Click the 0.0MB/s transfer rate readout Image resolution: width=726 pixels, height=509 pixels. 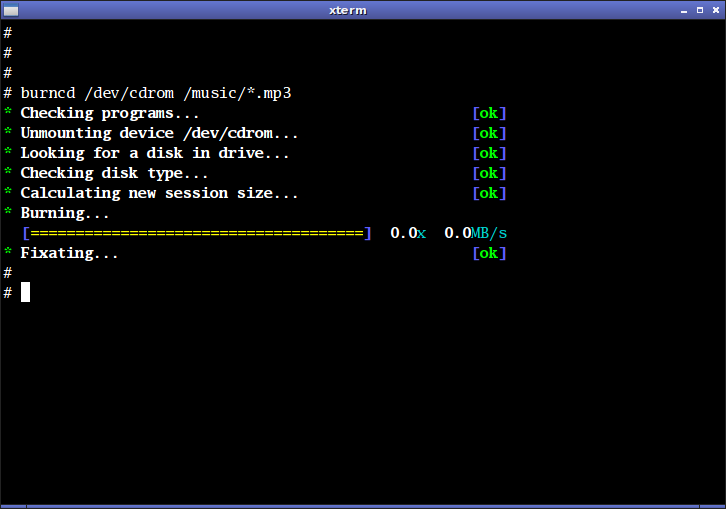(x=476, y=233)
